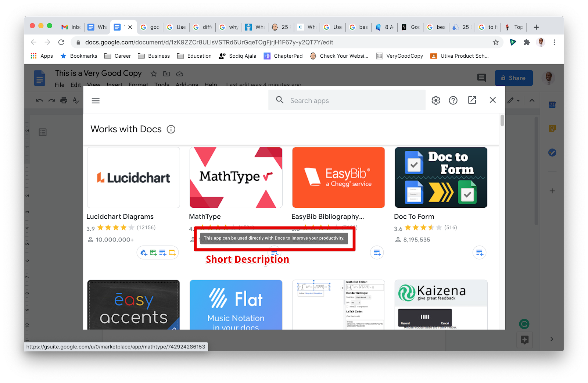Bookmark the page with the address bar star
Screen dimensions: 588x383
pyautogui.click(x=496, y=42)
